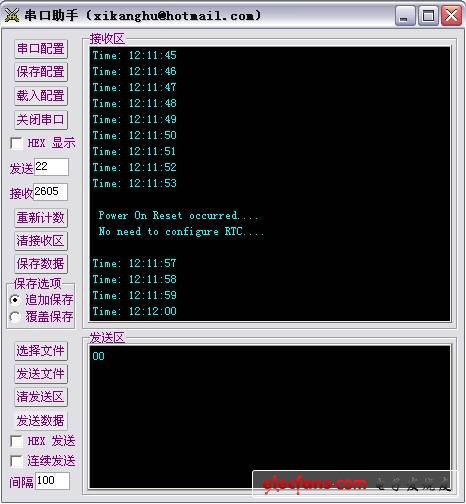Close the port with 关闭串口
The image size is (466, 504).
(41, 119)
